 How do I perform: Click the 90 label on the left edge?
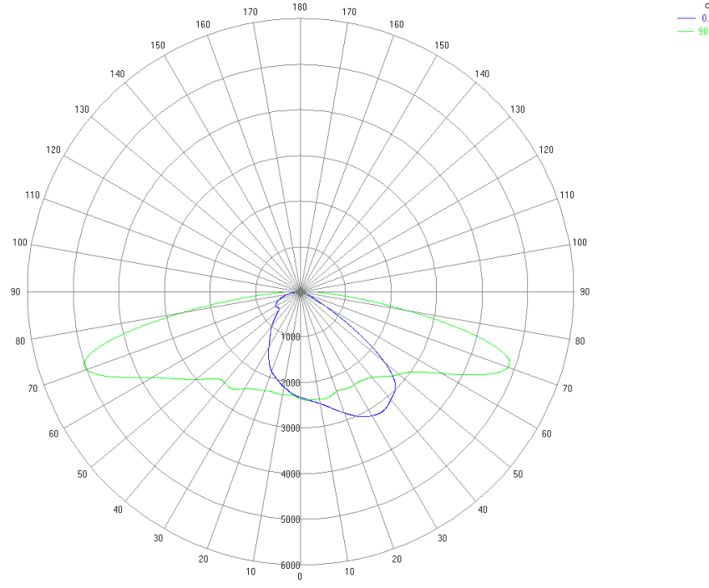15,291
